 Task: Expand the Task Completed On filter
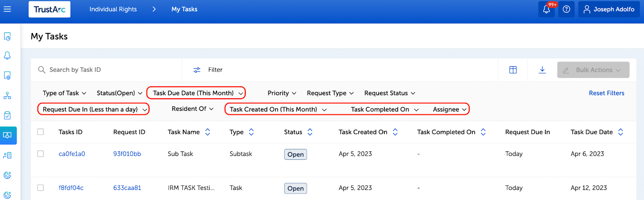point(385,110)
